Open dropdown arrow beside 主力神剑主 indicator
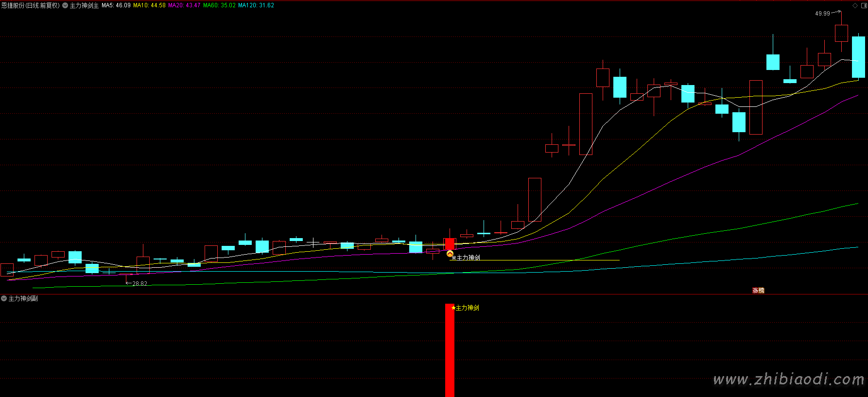Viewport: 868px width, 397px height. (65, 5)
